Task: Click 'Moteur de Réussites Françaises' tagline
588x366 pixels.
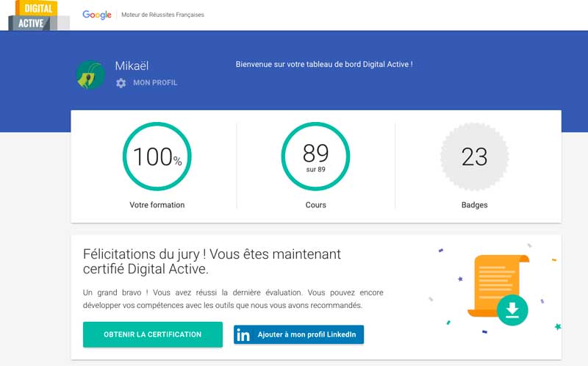Action: 162,15
